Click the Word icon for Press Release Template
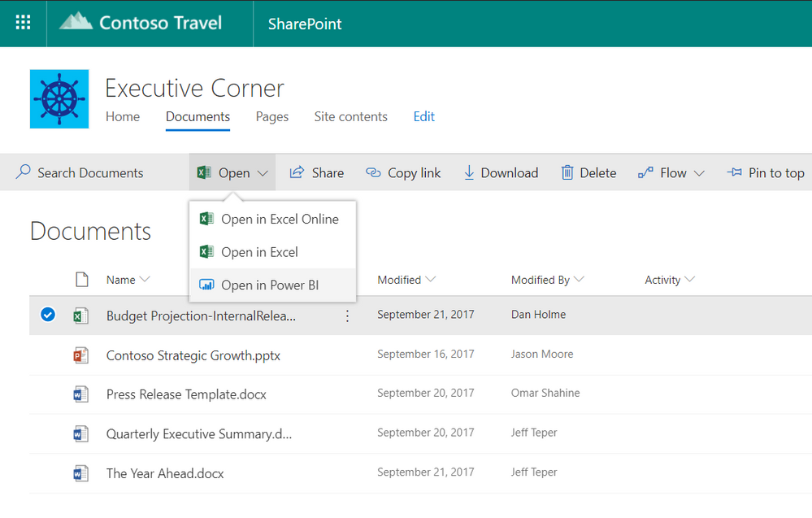 pos(80,394)
